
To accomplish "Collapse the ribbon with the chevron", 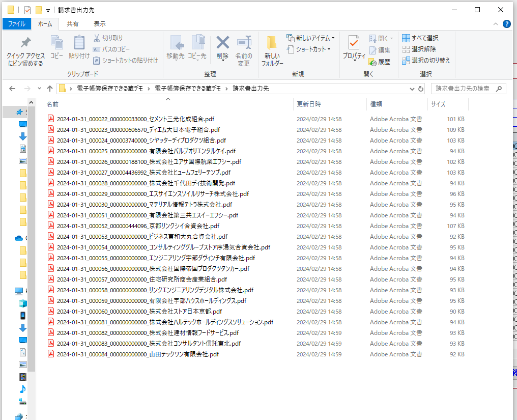I will (496, 24).
